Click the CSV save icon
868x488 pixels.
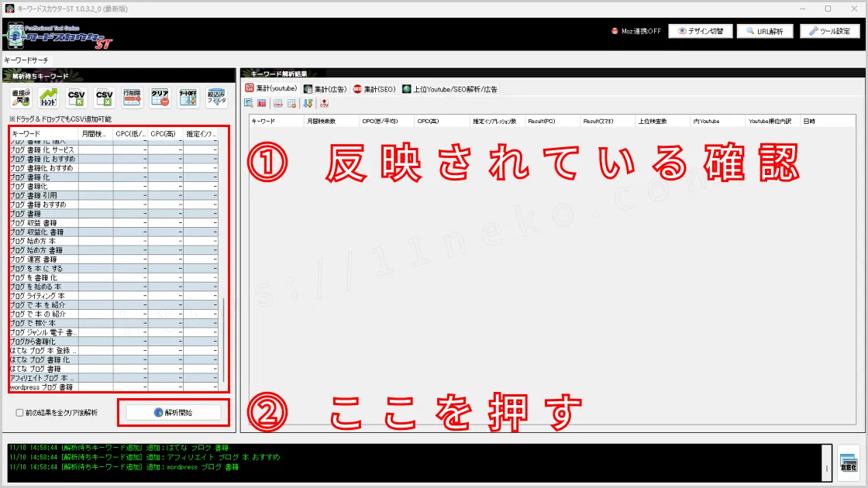(103, 95)
